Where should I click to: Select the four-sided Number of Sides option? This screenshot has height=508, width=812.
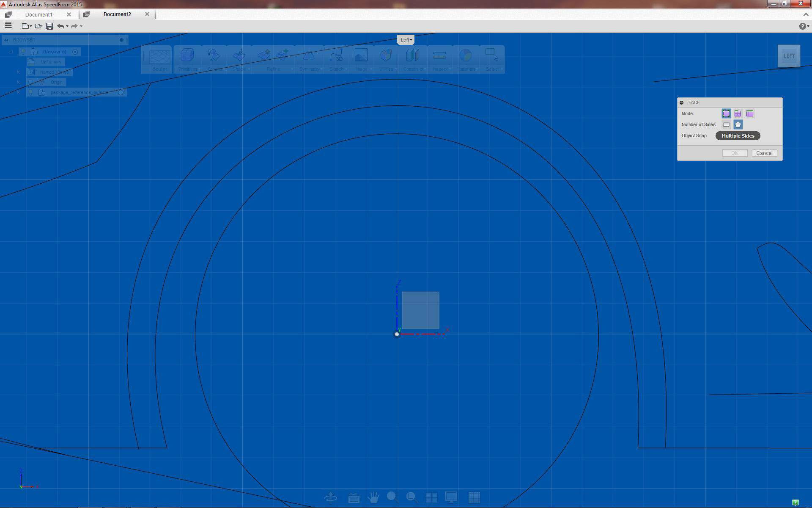pyautogui.click(x=726, y=124)
